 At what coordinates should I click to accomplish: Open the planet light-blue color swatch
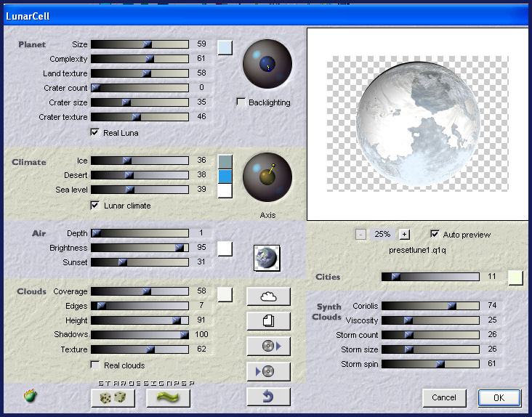(225, 47)
